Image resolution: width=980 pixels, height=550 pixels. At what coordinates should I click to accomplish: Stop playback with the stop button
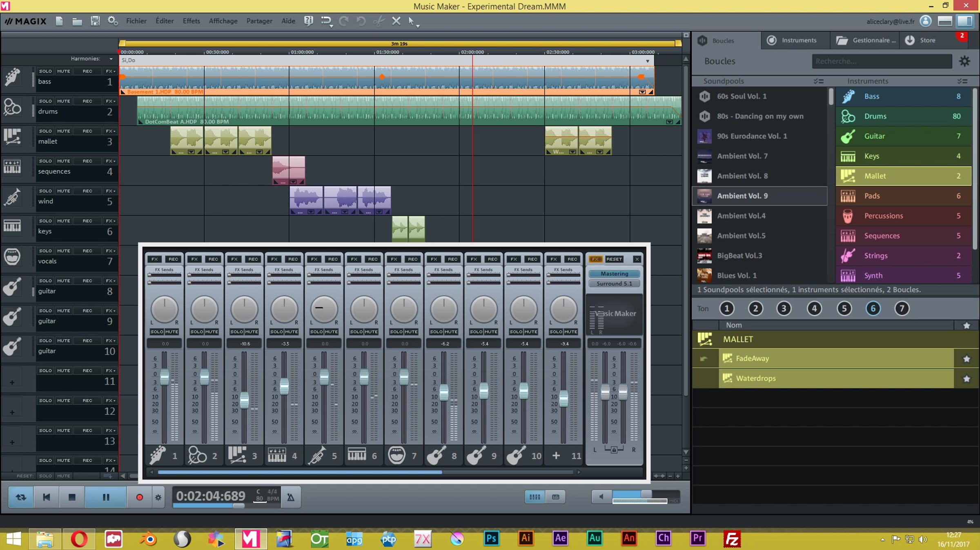tap(72, 497)
